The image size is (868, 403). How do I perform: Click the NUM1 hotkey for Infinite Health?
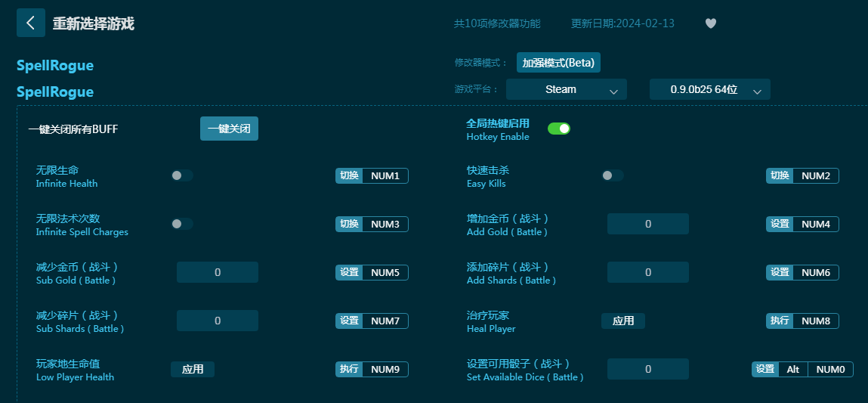pyautogui.click(x=385, y=175)
